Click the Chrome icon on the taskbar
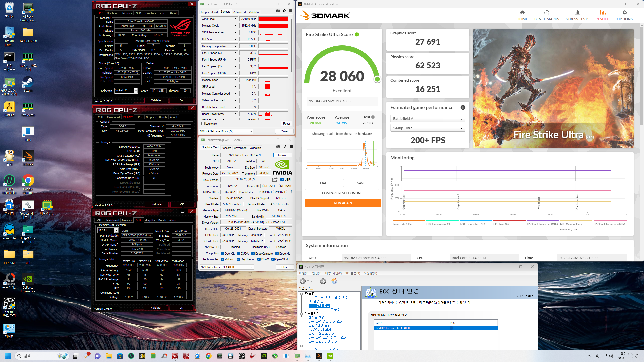 coord(208,356)
